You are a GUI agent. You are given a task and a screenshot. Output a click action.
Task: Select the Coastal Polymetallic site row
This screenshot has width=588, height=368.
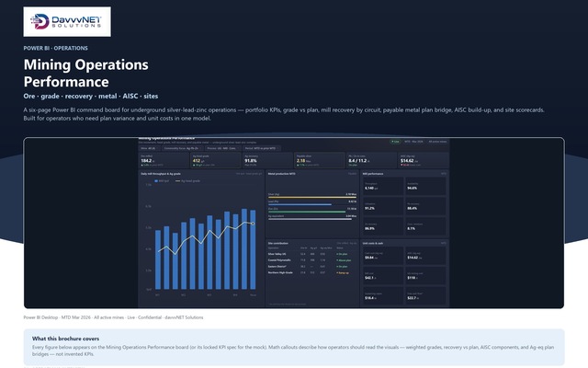(312, 260)
